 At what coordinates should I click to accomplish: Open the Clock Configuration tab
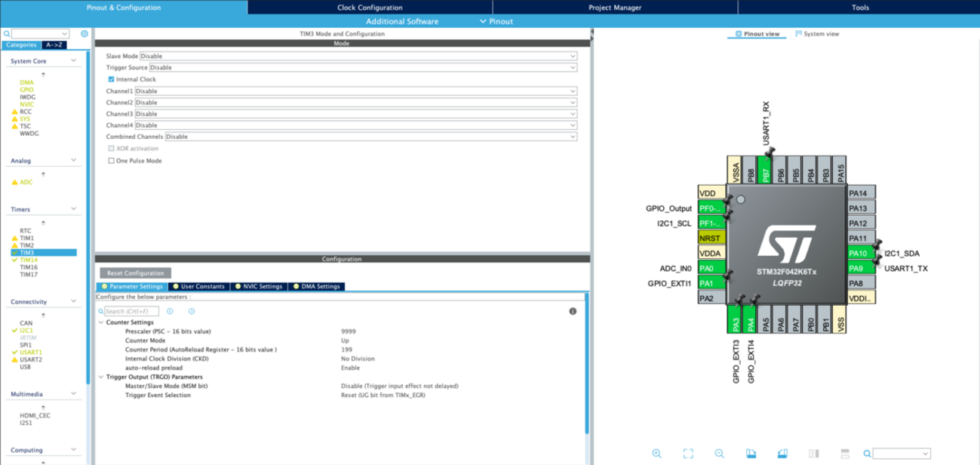tap(370, 8)
